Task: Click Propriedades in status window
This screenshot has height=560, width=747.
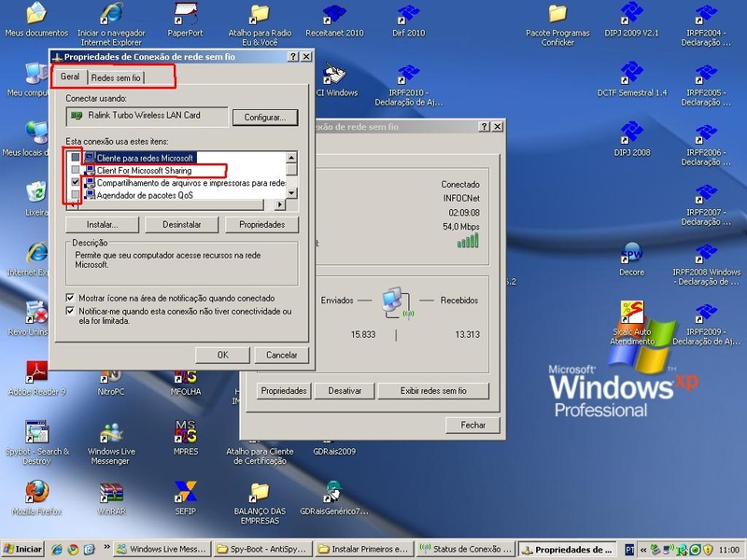Action: pyautogui.click(x=284, y=391)
